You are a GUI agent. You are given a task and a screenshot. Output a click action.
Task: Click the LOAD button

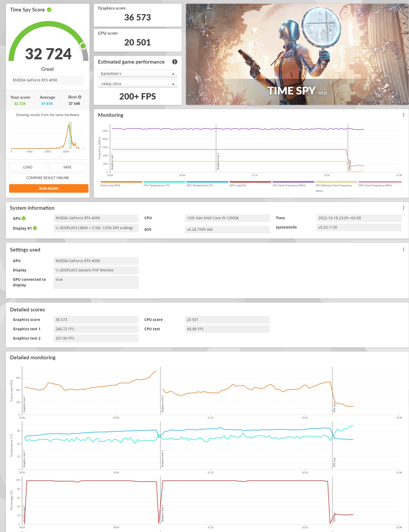[x=28, y=167]
